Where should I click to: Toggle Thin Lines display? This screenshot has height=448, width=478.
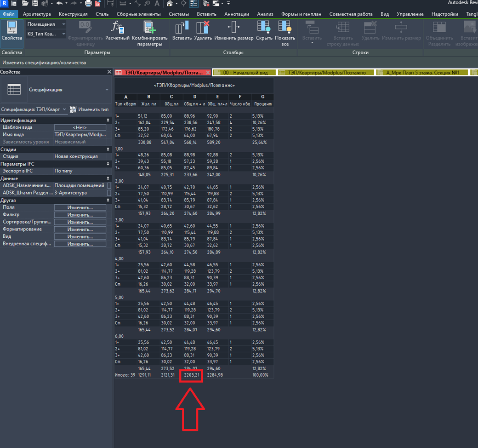(193, 4)
